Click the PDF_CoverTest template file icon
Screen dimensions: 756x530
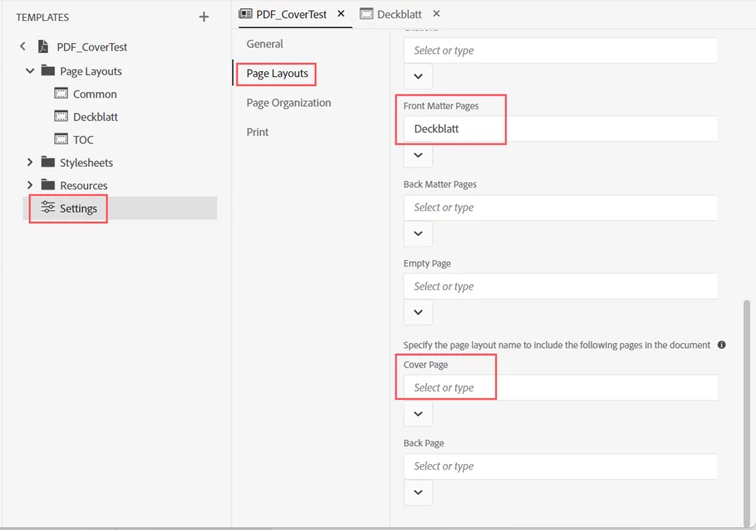(x=43, y=46)
